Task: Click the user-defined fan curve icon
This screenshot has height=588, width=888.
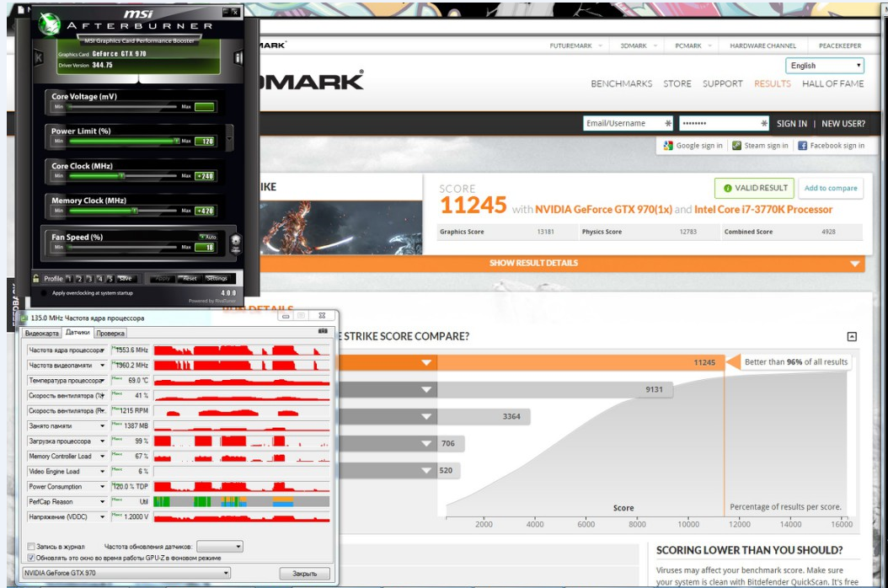Action: point(236,243)
